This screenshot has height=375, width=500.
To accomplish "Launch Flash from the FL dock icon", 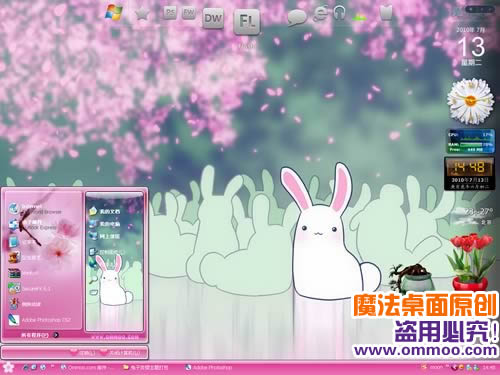I will (247, 22).
